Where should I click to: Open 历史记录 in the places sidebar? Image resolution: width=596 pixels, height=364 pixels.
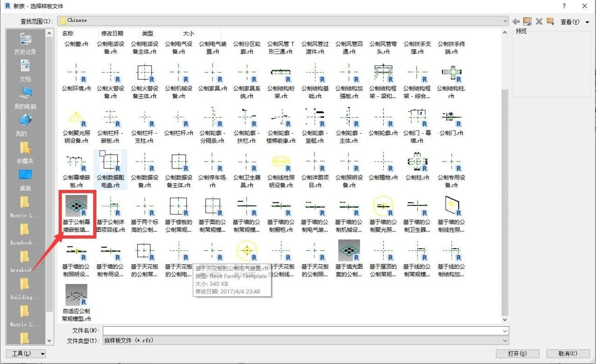point(25,43)
